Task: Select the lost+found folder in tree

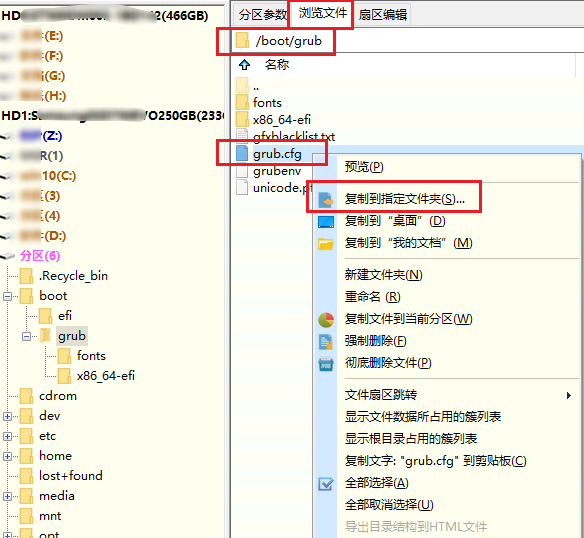Action: click(71, 476)
